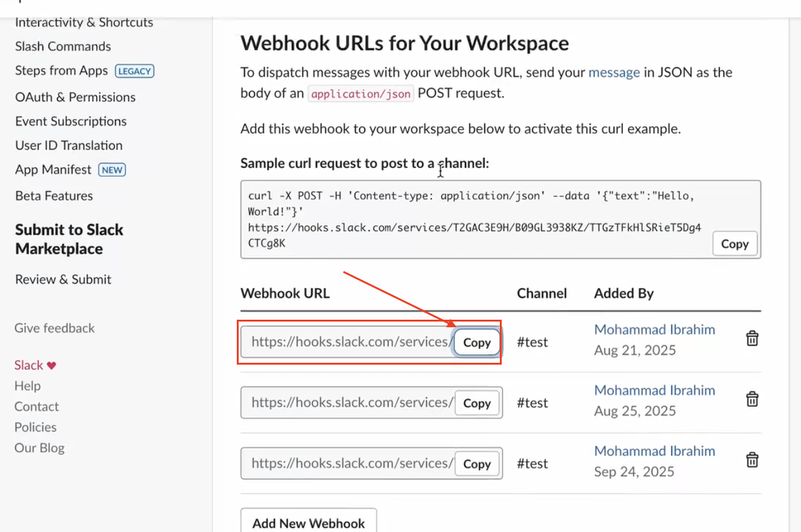
Task: Open Review & Submit page
Action: click(x=63, y=279)
